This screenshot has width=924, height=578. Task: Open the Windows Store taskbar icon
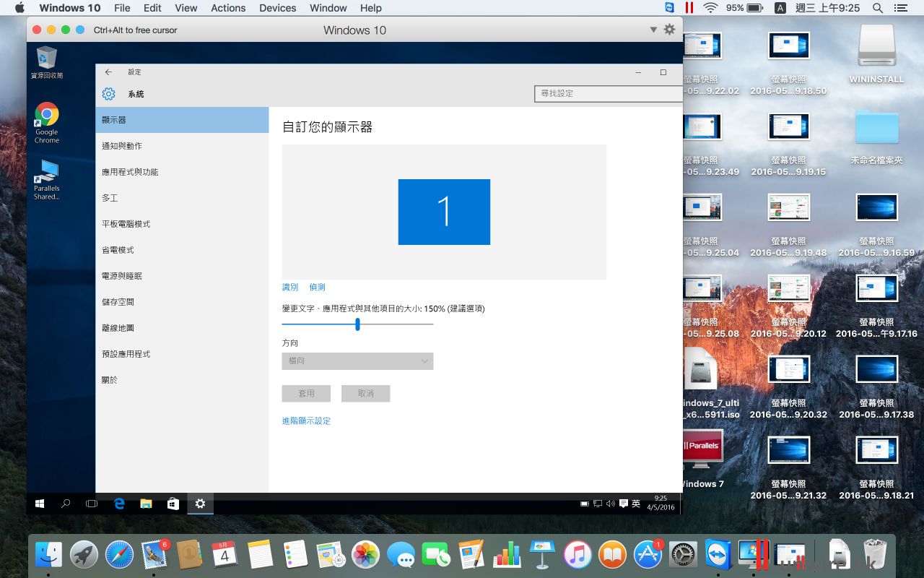(x=173, y=504)
